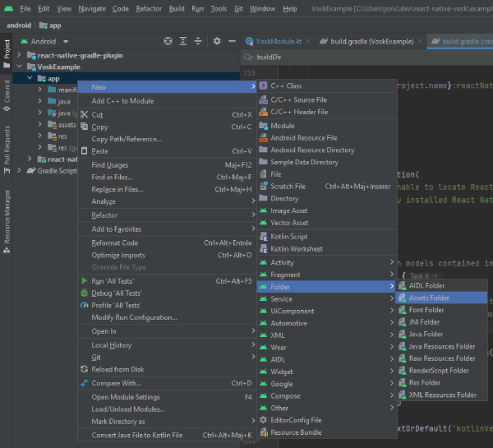Open the Pull Requests sidebar tab
The width and height of the screenshot is (493, 448).
click(7, 150)
